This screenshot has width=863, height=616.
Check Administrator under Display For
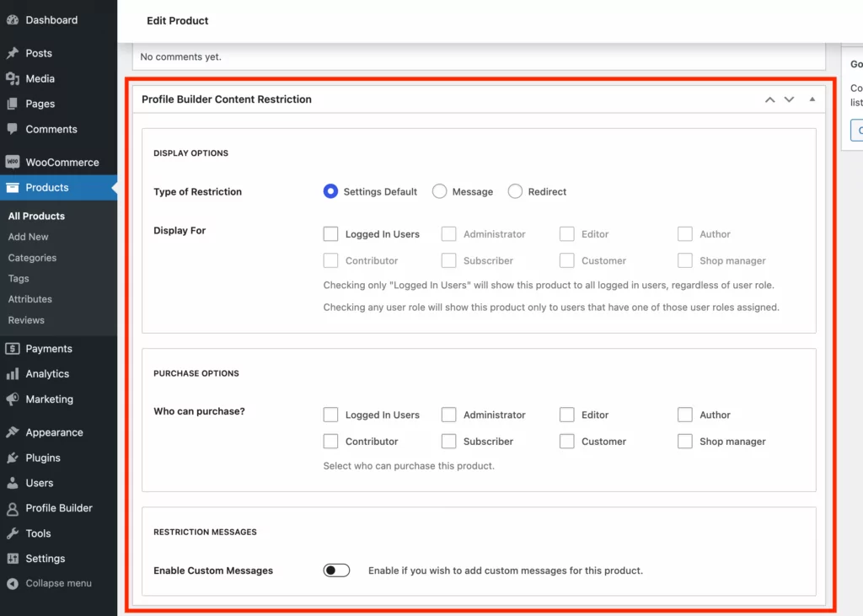coord(448,234)
